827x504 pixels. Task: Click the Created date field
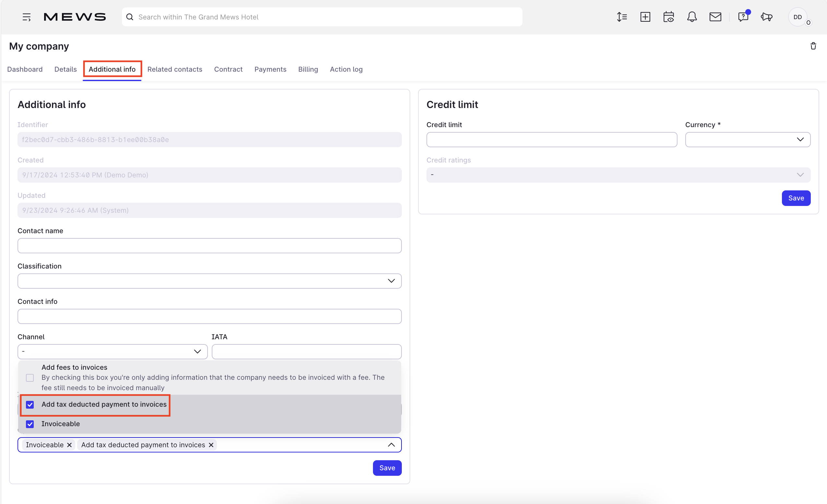click(x=210, y=175)
